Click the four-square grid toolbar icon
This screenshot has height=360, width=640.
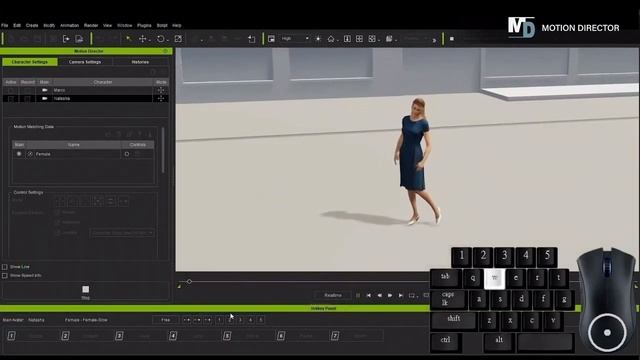tap(359, 39)
